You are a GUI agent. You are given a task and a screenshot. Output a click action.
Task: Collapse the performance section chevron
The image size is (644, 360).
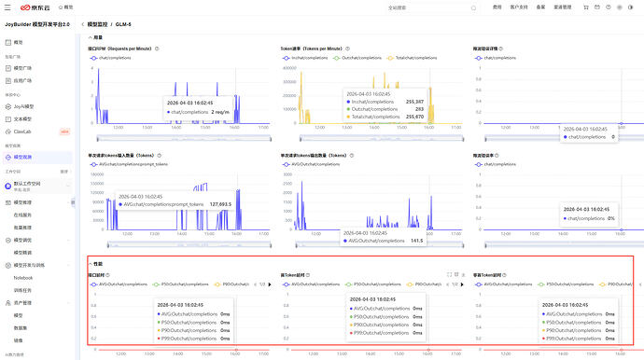pos(90,264)
